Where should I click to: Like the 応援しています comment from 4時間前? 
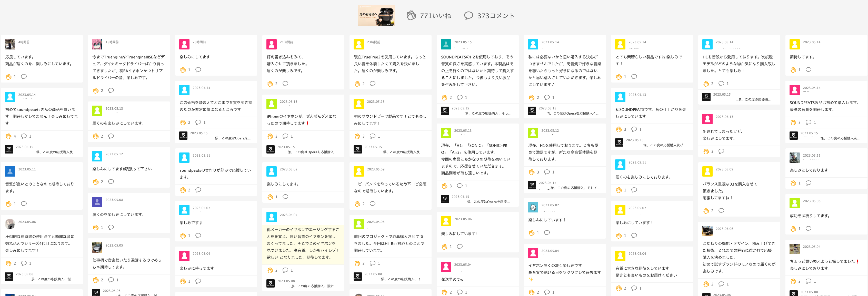pyautogui.click(x=9, y=77)
